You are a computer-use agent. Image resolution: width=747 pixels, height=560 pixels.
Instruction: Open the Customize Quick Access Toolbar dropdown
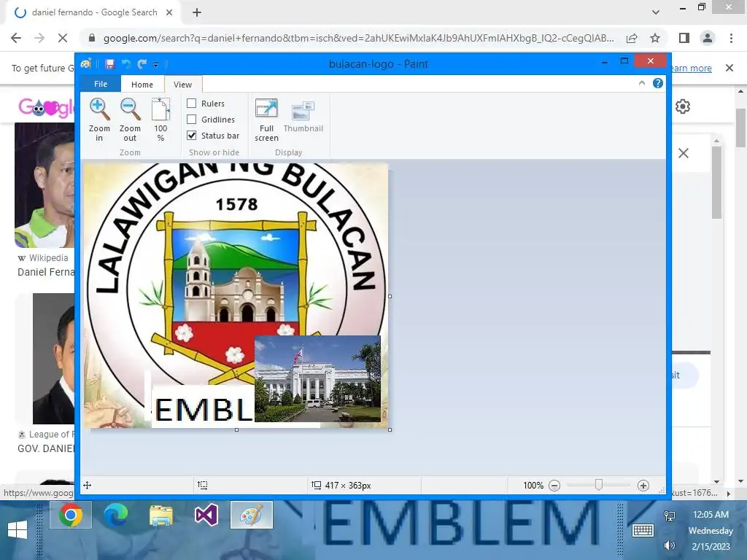coord(156,64)
